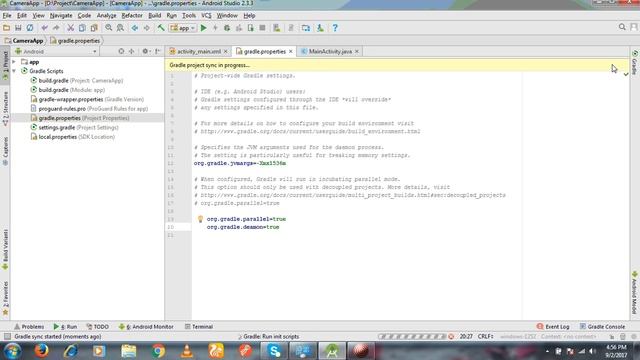Navigate Back with the left arrow

pyautogui.click(x=135, y=28)
